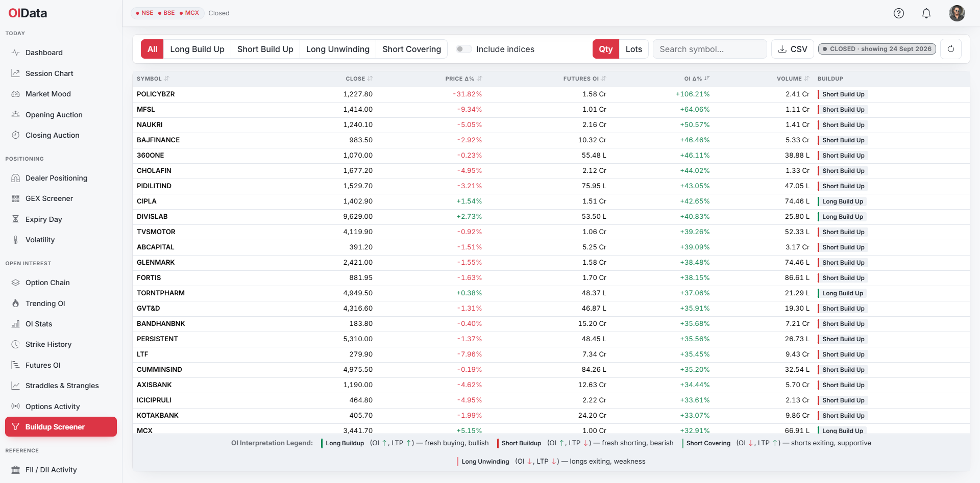Screen dimensions: 980x483
Task: Click the Closing Auction clock icon
Action: pyautogui.click(x=16, y=135)
